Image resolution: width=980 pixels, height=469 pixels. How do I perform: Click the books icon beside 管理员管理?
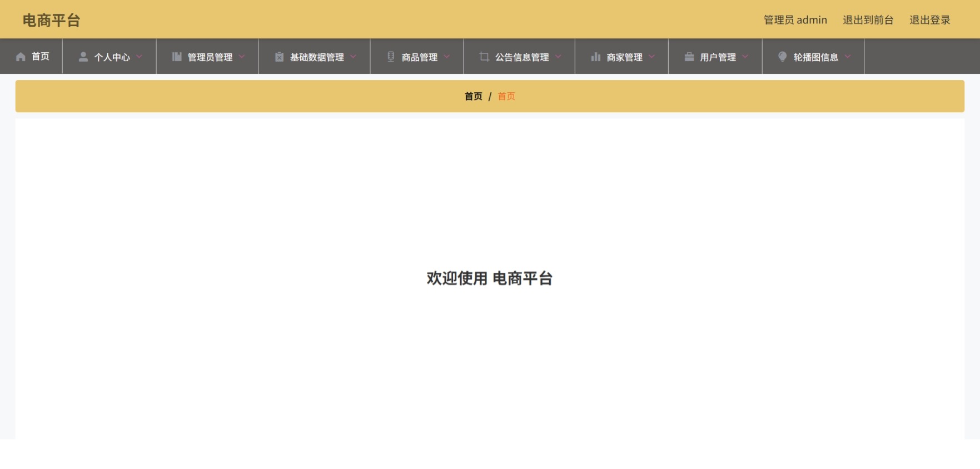[177, 57]
